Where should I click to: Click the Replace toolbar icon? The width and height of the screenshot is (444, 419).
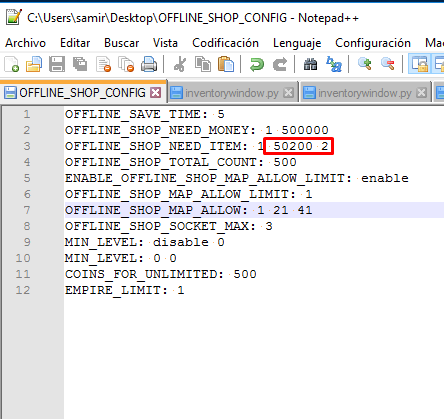(334, 64)
